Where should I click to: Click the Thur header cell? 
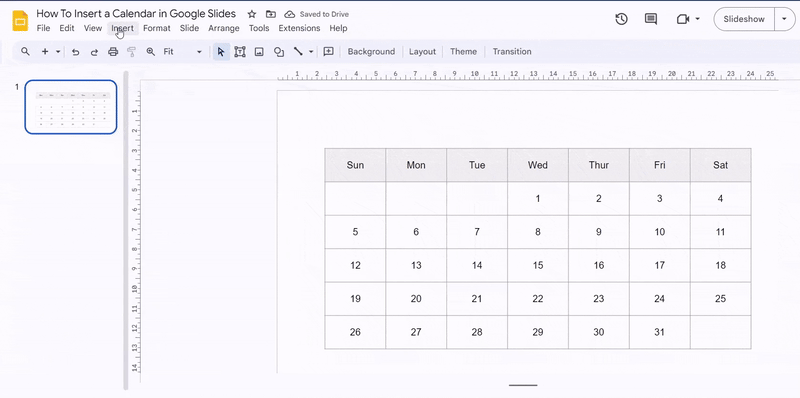pos(598,165)
